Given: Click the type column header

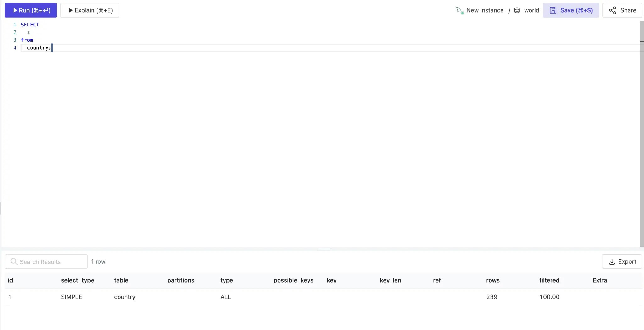Looking at the screenshot, I should tap(227, 280).
